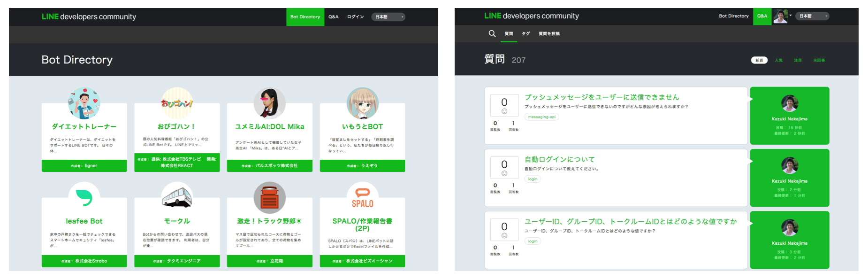This screenshot has width=868, height=280.
Task: Click the 作成者: ligner footer bar
Action: tap(84, 166)
